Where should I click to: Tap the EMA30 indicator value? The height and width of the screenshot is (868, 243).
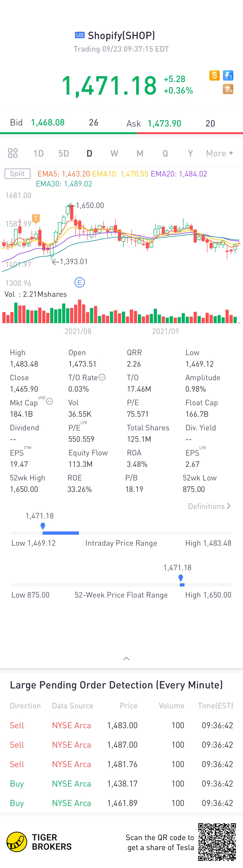(64, 184)
